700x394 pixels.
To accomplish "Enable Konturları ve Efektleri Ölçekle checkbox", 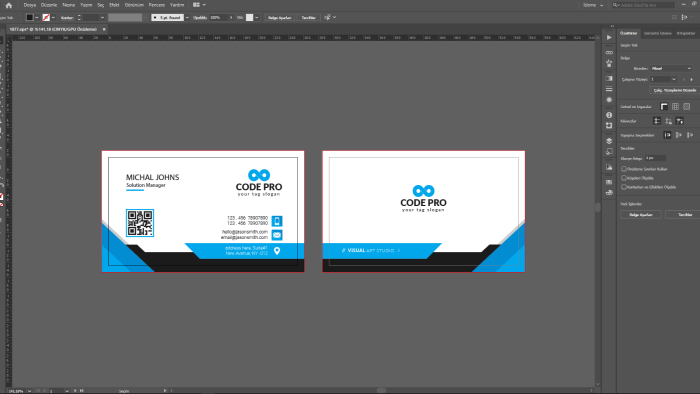I will click(x=624, y=187).
